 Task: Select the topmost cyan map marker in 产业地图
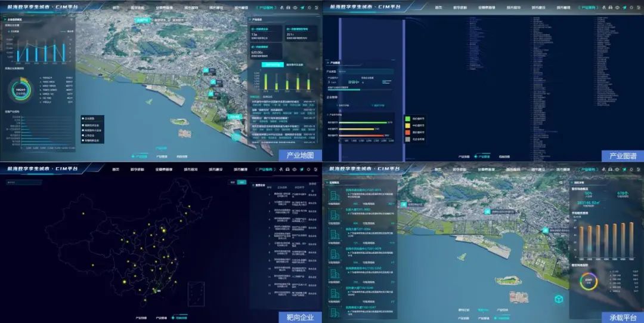206,70
